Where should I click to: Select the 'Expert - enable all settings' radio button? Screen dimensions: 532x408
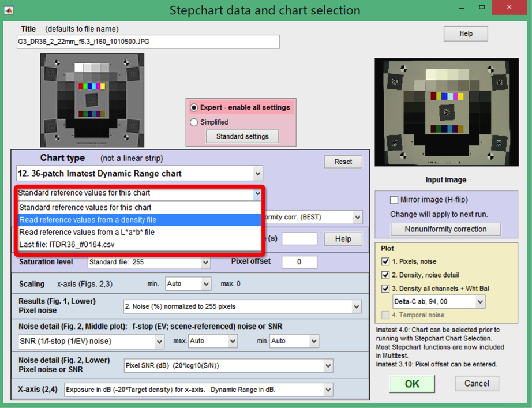tap(194, 108)
